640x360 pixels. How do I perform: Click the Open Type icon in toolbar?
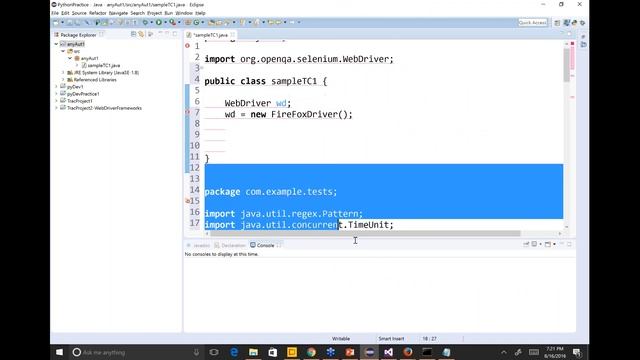pyautogui.click(x=211, y=22)
